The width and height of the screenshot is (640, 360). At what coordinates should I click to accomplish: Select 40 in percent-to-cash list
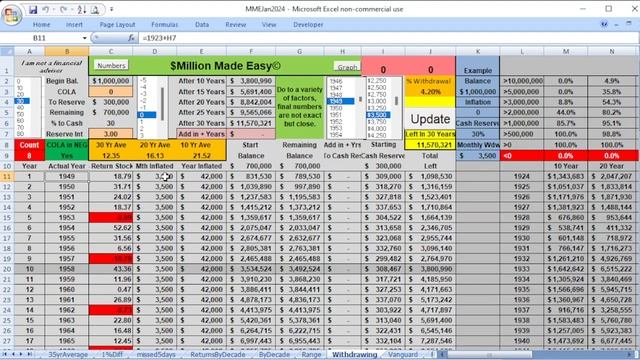[x=21, y=107]
